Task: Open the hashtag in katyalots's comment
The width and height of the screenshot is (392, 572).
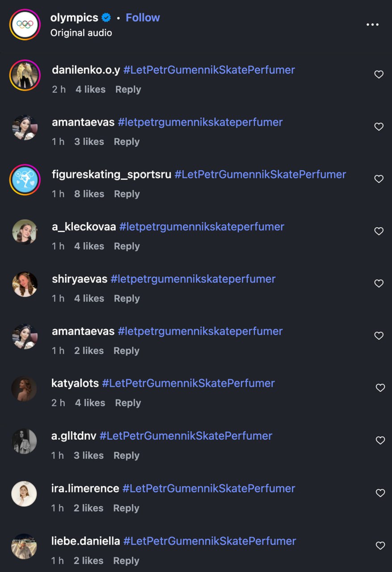Action: point(188,383)
